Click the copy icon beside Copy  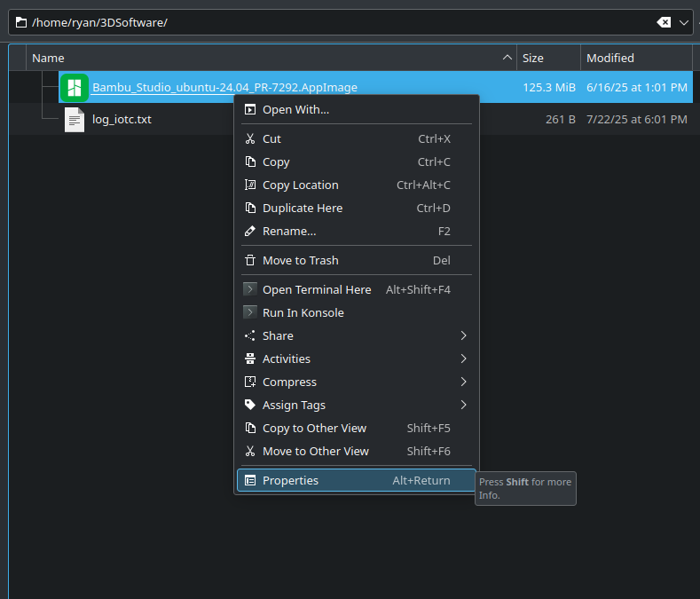click(x=250, y=162)
